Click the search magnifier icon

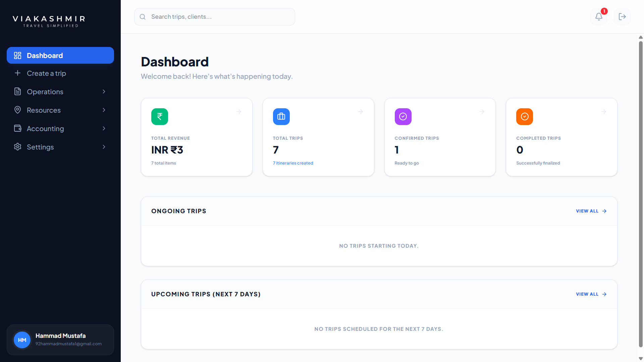[143, 17]
